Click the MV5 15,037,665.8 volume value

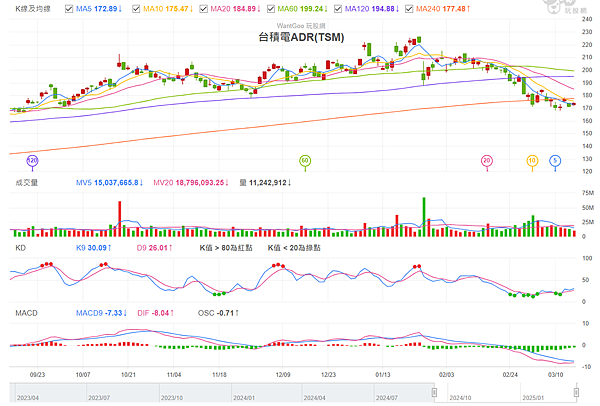pos(109,183)
